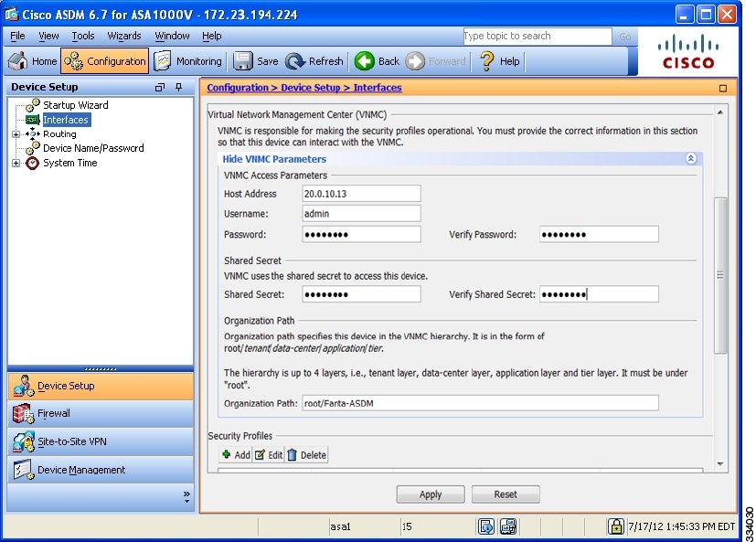The width and height of the screenshot is (756, 542).
Task: Show more navigation panes with chevron
Action: tap(186, 496)
